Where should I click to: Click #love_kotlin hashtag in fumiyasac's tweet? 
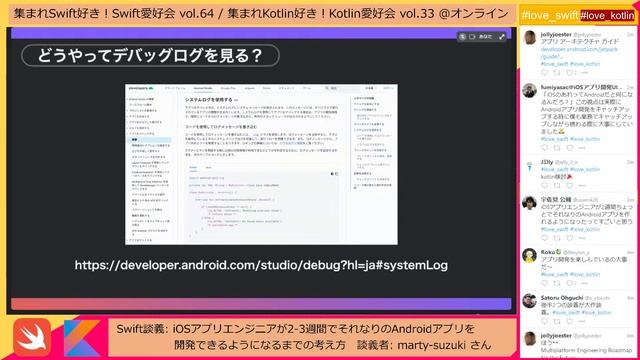[x=585, y=139]
